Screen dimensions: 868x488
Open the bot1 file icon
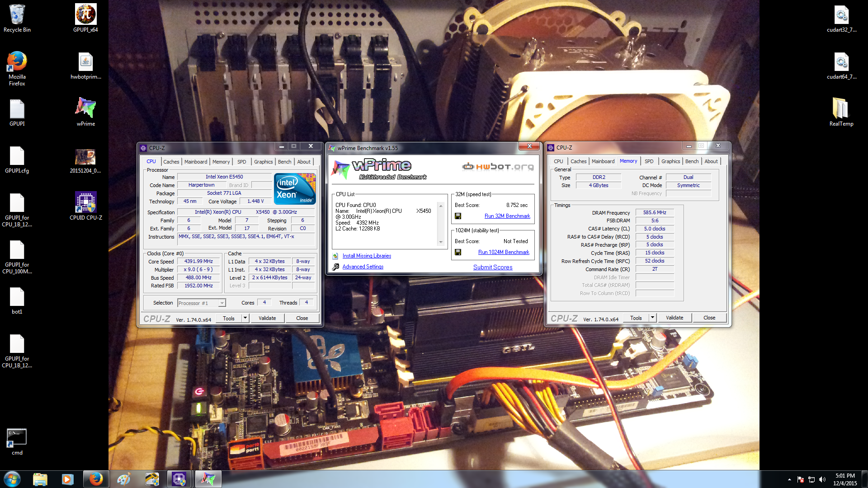click(x=17, y=300)
